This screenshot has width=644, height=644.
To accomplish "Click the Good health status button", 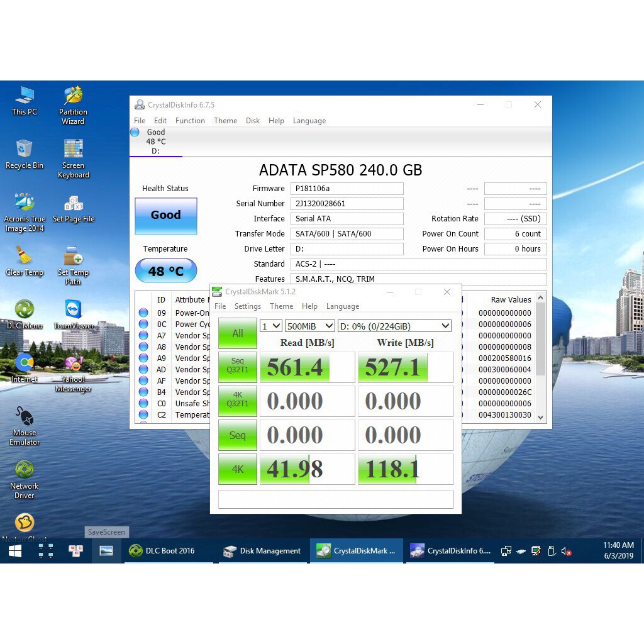I will click(x=165, y=216).
